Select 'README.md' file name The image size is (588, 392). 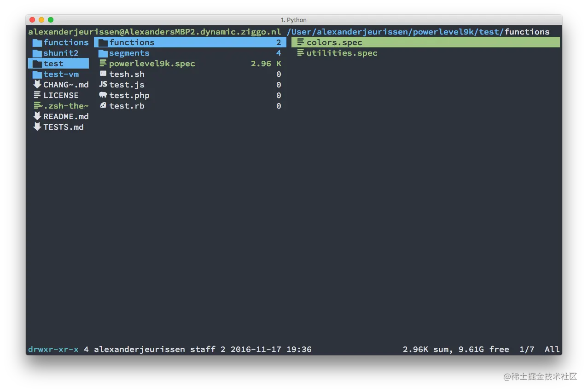click(x=66, y=116)
